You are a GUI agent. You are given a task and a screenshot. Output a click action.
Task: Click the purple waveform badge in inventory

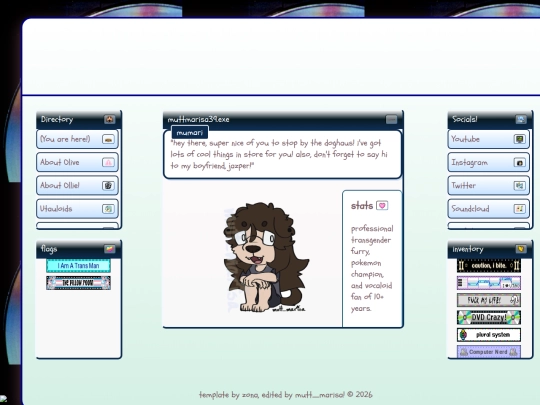pos(489,283)
